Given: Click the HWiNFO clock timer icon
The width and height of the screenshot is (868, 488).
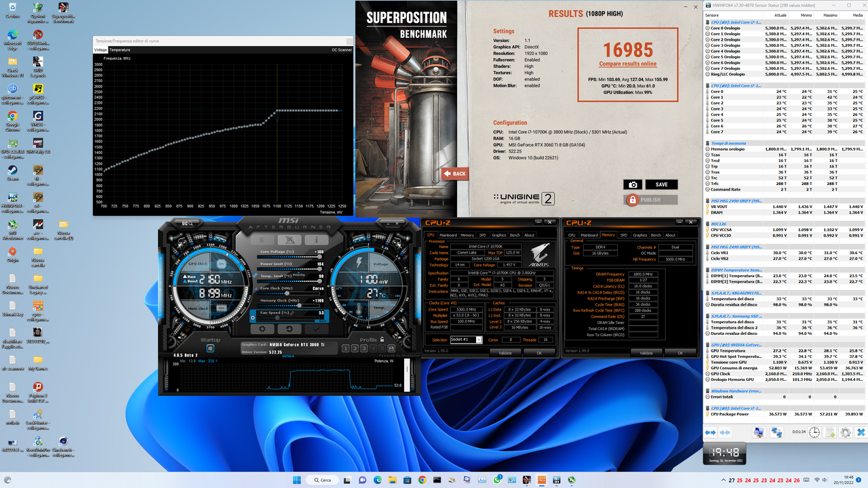Looking at the screenshot, I should point(814,432).
